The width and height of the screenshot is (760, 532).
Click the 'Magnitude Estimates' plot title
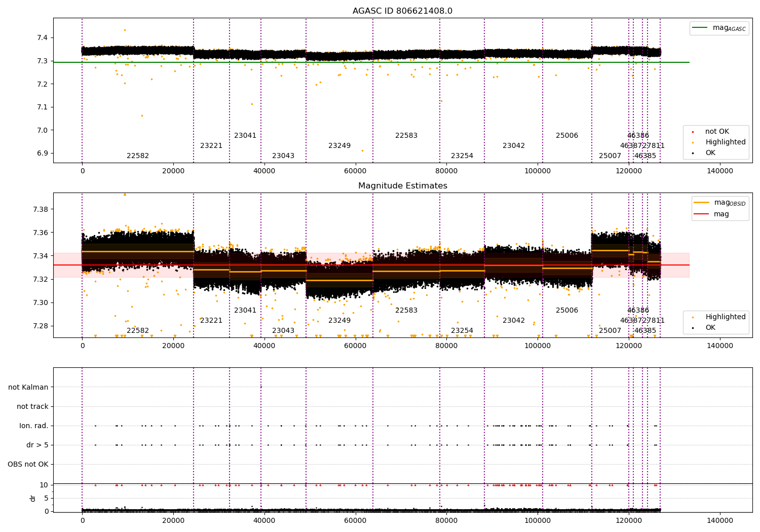[403, 186]
